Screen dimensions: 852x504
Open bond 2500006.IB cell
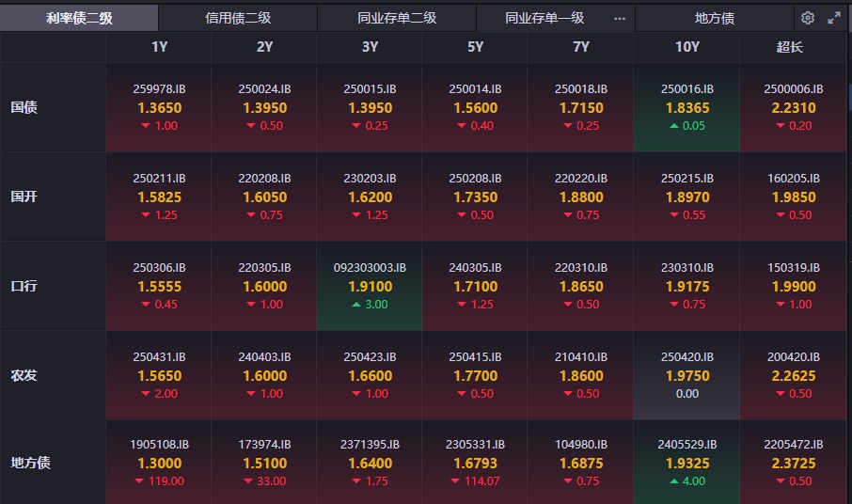(794, 107)
